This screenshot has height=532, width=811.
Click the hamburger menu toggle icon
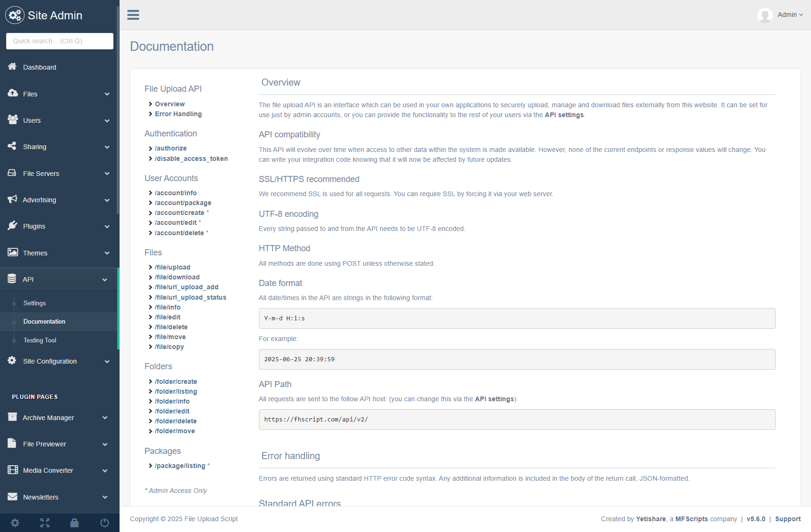click(x=133, y=15)
